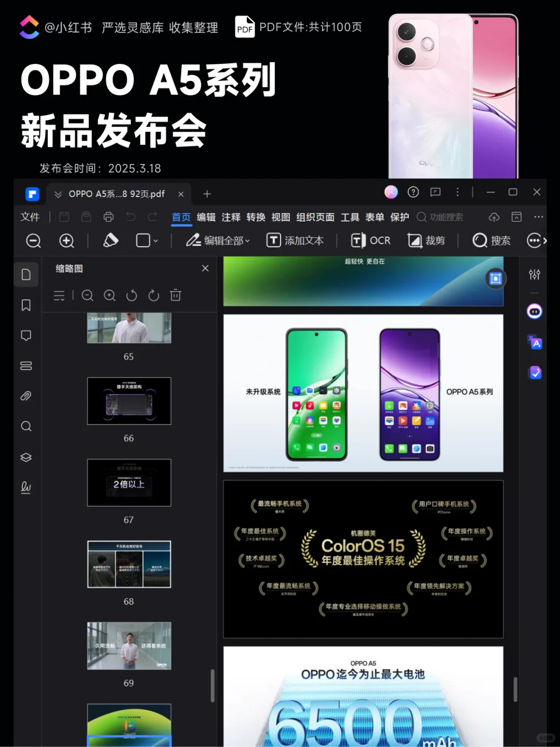Select page 66 thumbnail

(129, 401)
